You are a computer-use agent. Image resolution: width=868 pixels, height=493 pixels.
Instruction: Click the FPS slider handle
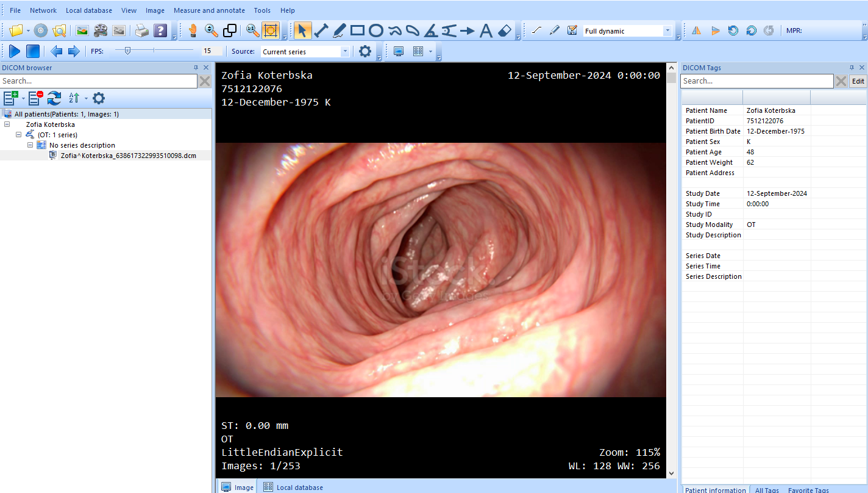(x=127, y=51)
